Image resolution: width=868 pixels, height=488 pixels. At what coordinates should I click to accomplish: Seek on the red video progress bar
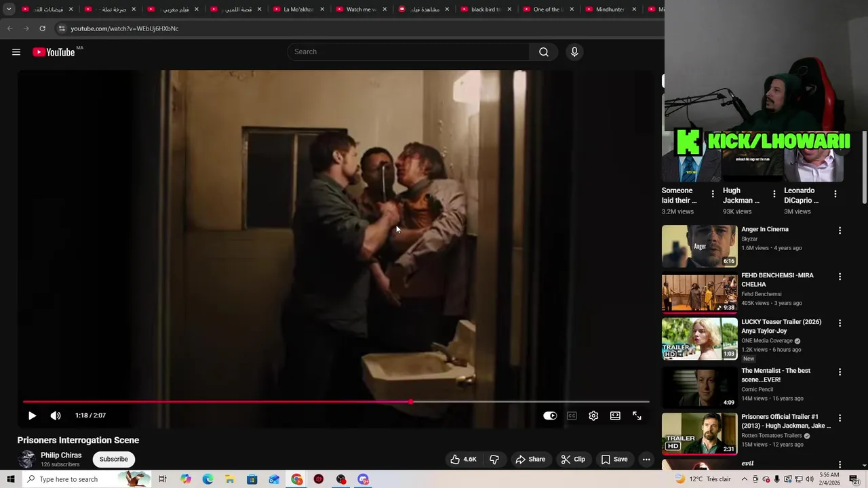point(336,402)
